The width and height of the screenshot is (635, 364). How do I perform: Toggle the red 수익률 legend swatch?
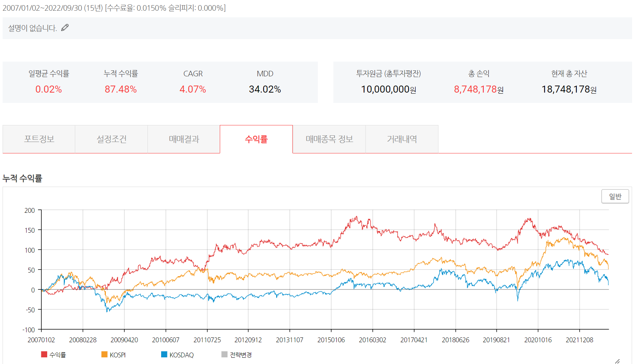[44, 354]
